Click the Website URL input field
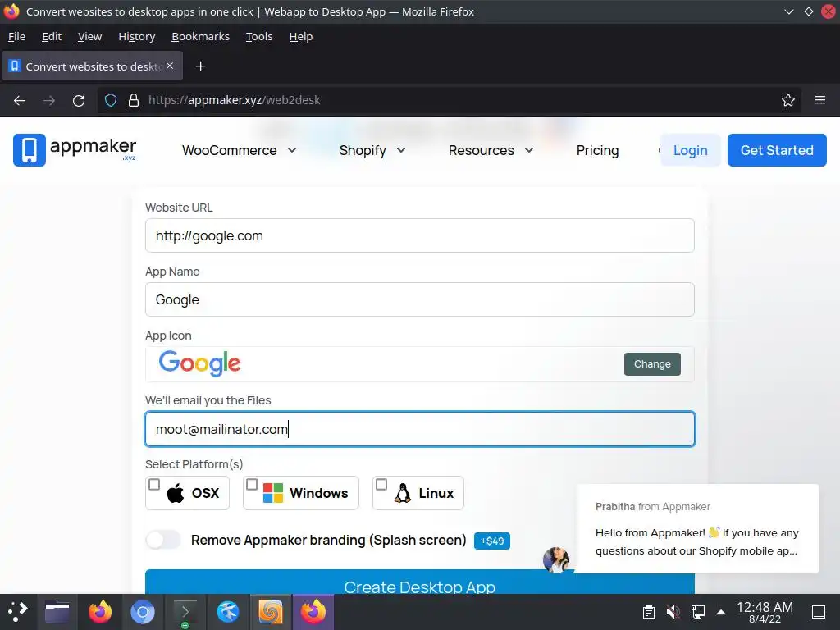This screenshot has height=630, width=840. click(419, 235)
